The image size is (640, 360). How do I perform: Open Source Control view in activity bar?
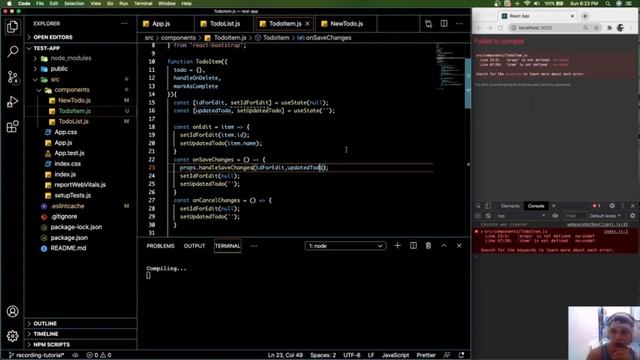pos(12,77)
